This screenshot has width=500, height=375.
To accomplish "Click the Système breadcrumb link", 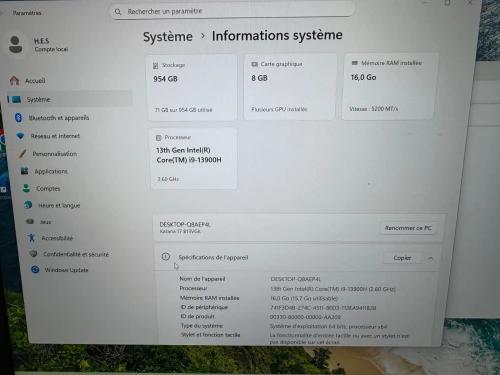I will pyautogui.click(x=168, y=37).
